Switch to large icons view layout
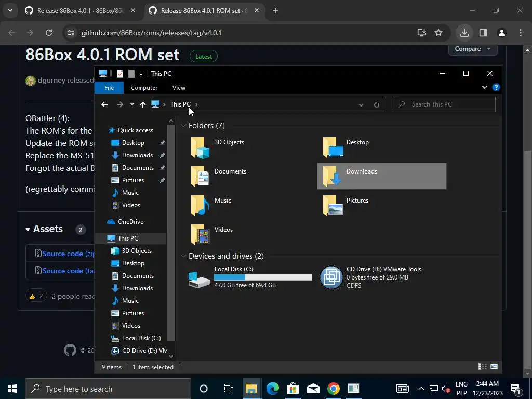Image resolution: width=532 pixels, height=399 pixels. pyautogui.click(x=495, y=366)
